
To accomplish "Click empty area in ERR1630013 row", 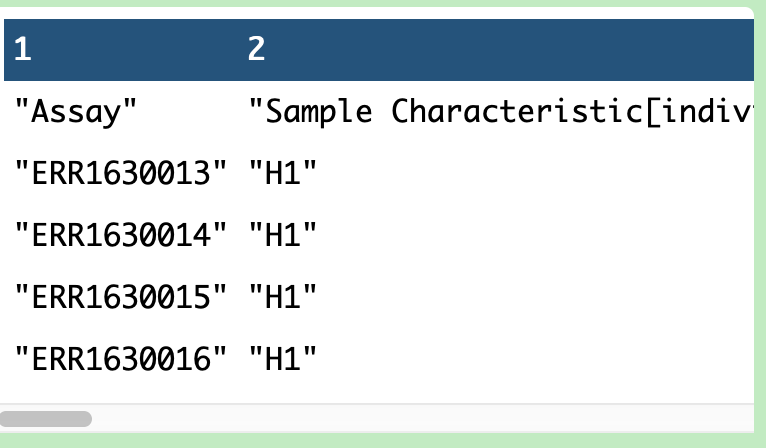I will [535, 173].
